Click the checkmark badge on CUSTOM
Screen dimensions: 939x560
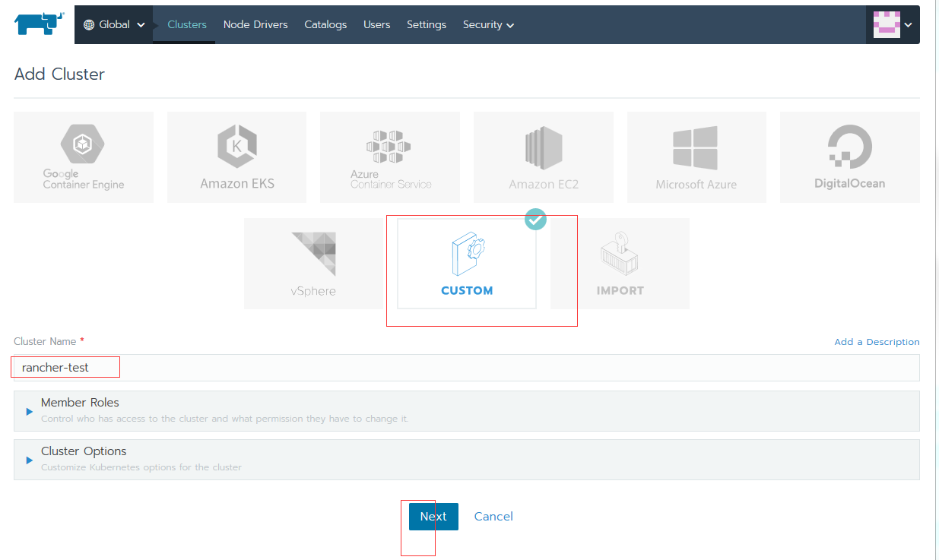(536, 220)
